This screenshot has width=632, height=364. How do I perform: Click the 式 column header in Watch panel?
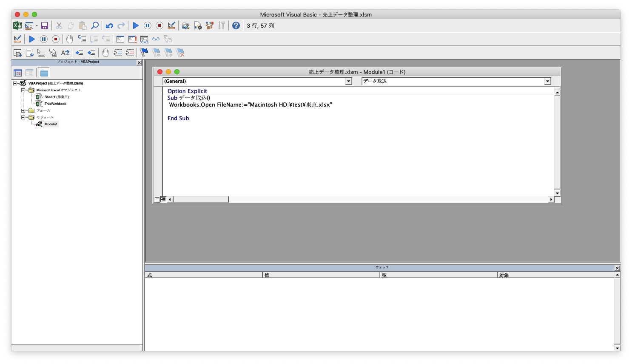[204, 275]
